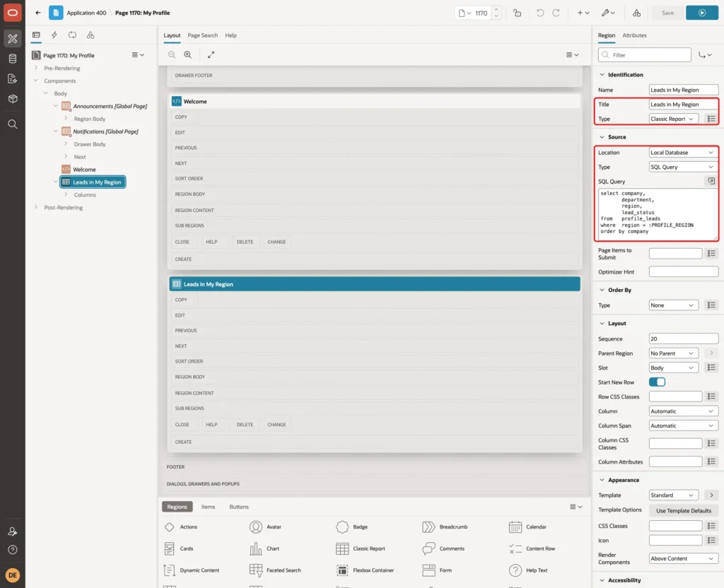Pick the Calendar gallery item

click(x=527, y=527)
